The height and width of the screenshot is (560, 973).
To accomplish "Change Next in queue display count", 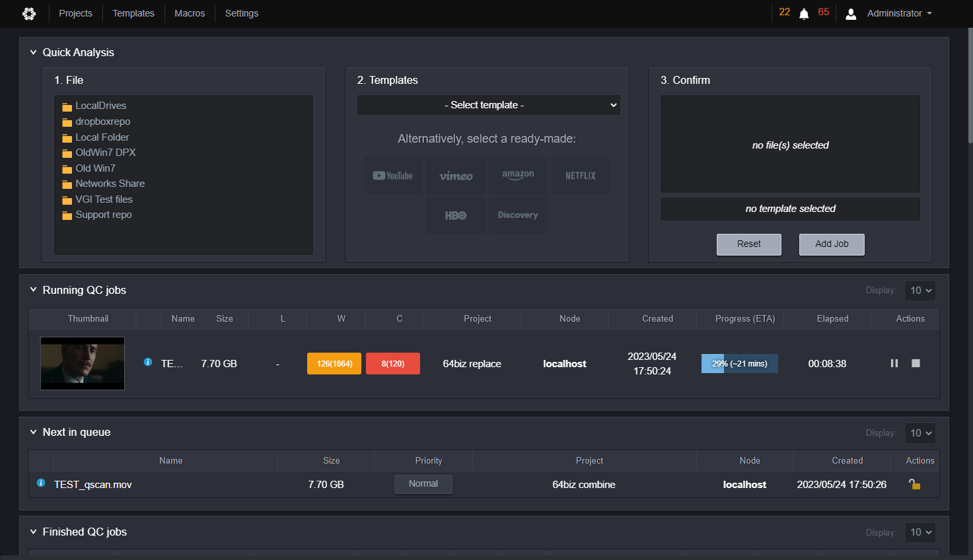I will (x=920, y=433).
